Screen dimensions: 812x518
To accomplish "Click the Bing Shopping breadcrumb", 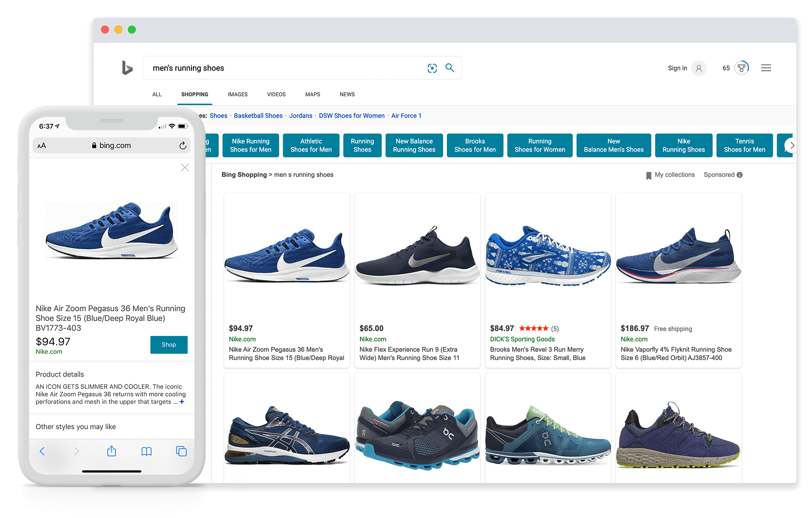I will [244, 175].
